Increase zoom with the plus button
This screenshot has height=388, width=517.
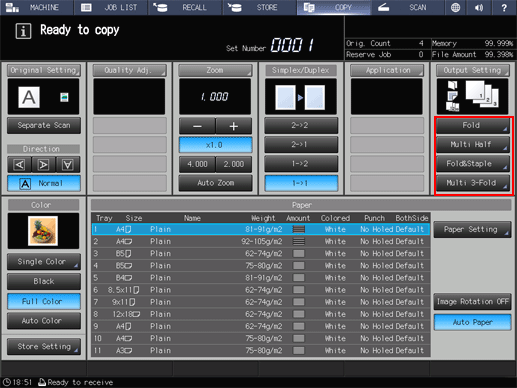(234, 126)
